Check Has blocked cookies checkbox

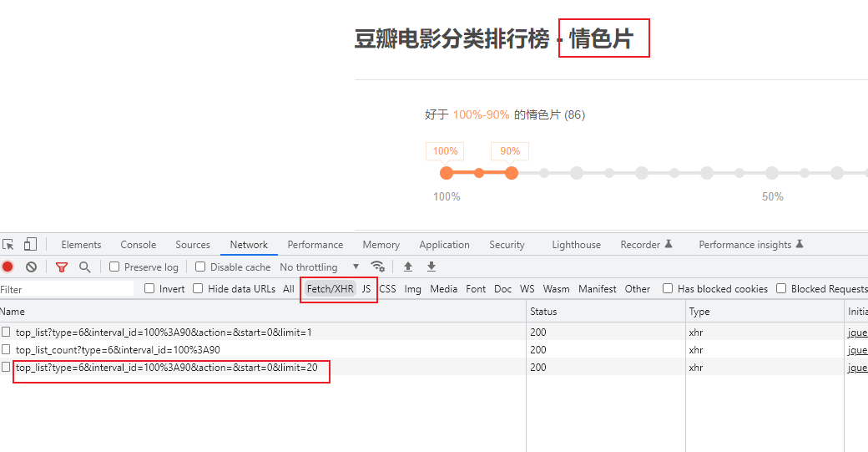pyautogui.click(x=668, y=288)
